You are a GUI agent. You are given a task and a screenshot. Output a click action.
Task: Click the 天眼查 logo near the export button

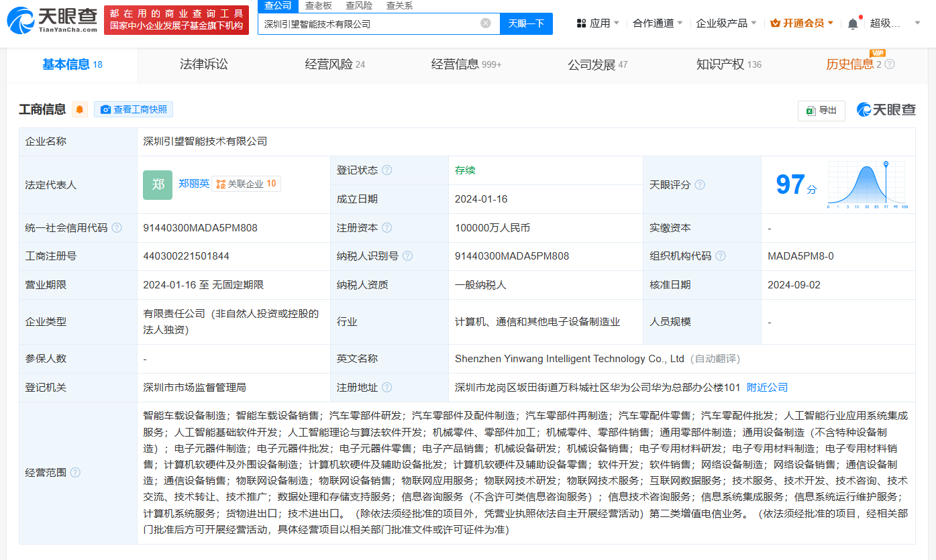(886, 110)
